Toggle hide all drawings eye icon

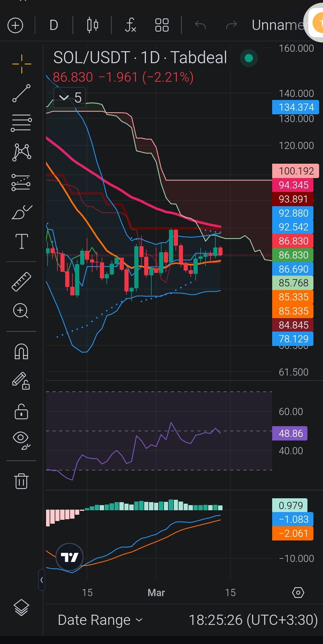coord(22,441)
